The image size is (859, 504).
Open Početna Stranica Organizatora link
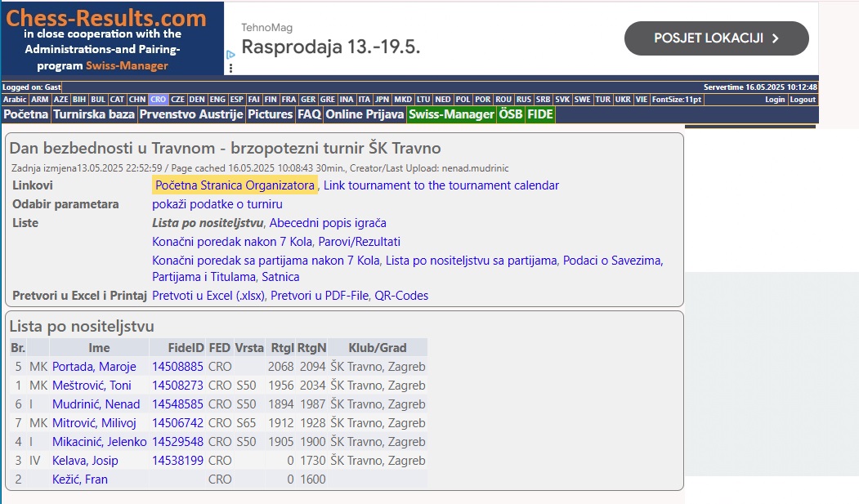click(x=235, y=185)
